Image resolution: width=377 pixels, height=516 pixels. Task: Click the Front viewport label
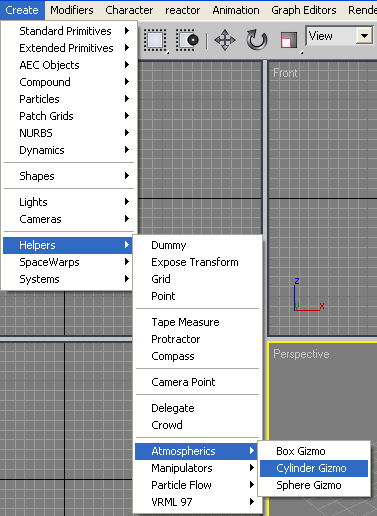coord(285,73)
